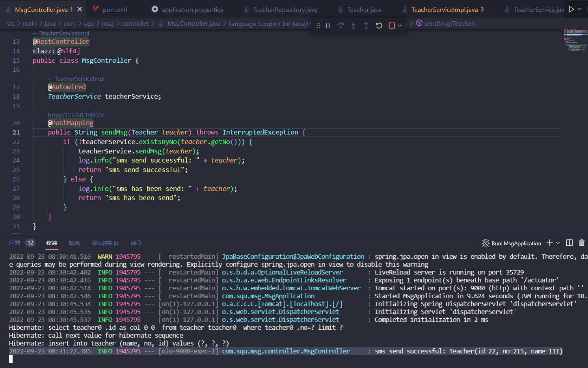This screenshot has height=368, width=588.
Task: Switch to the 输出 panel tab
Action: [74, 243]
